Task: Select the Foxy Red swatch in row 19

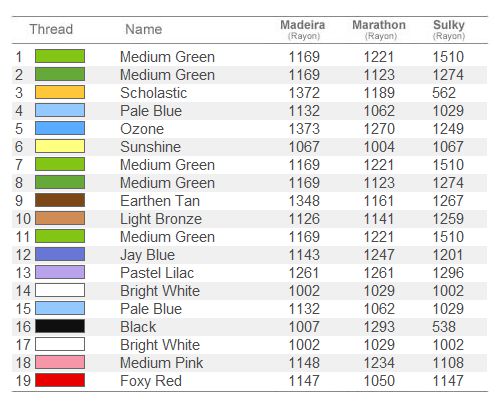Action: point(60,380)
